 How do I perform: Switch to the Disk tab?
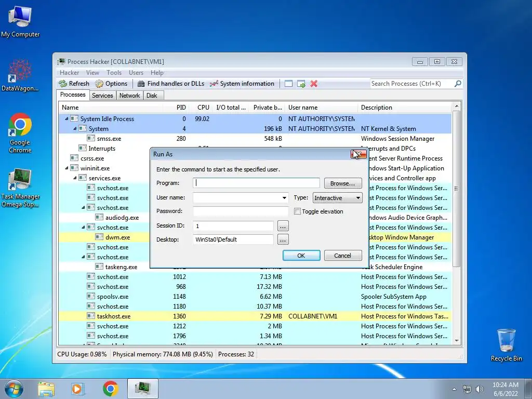click(152, 96)
